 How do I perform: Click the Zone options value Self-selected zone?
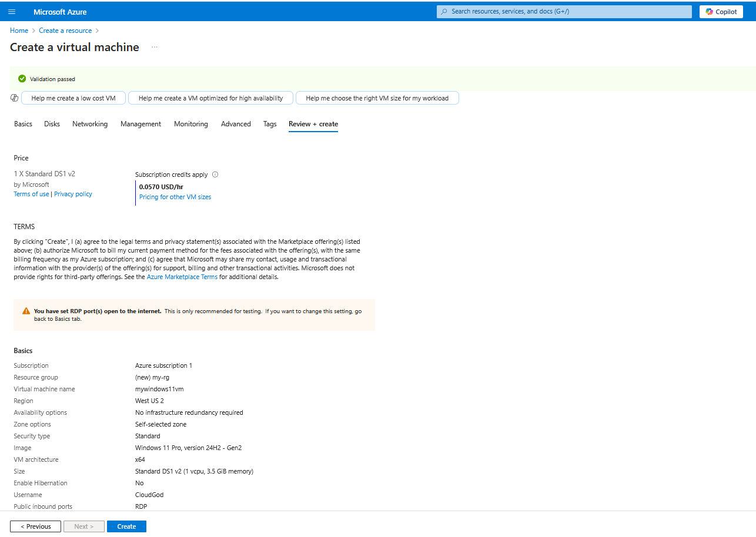[161, 424]
